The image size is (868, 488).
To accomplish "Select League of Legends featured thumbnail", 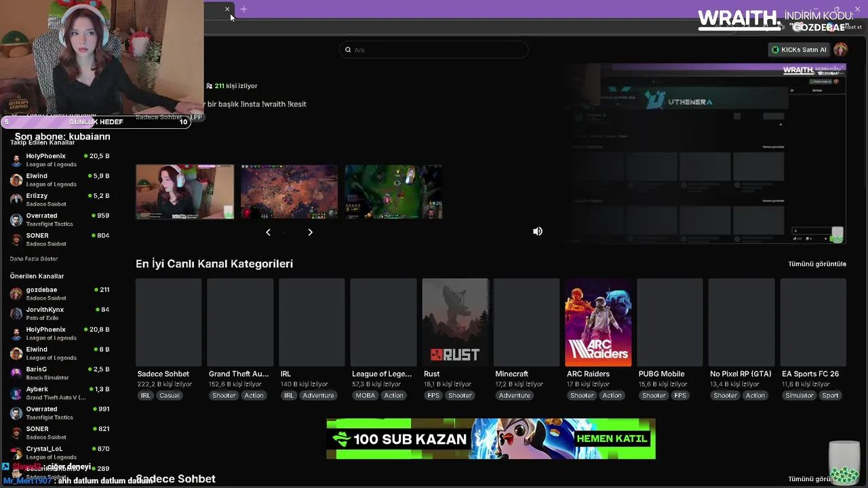I will coord(393,192).
